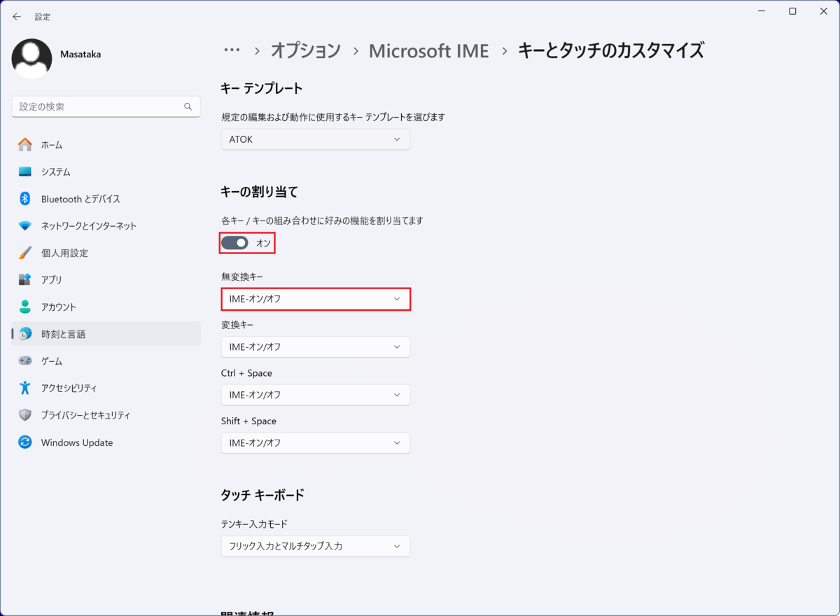Image resolution: width=840 pixels, height=616 pixels.
Task: Toggle the キーの割り当て switch off
Action: [234, 243]
